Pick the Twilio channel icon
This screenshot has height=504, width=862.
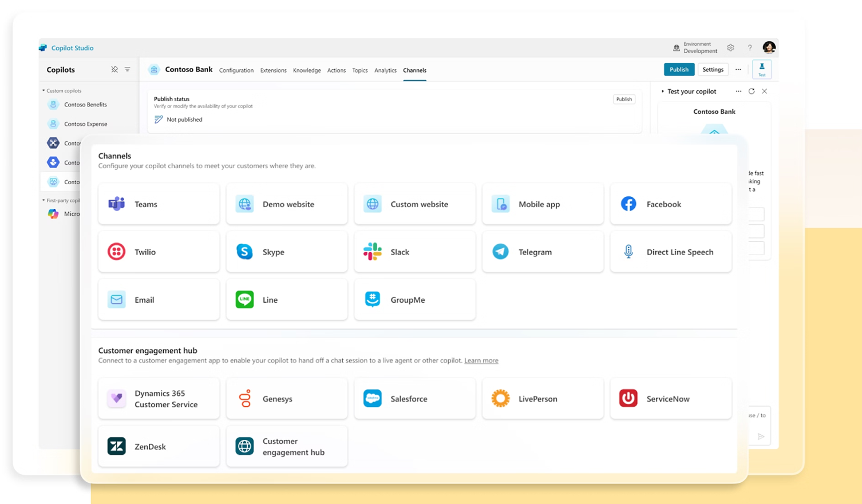tap(117, 252)
